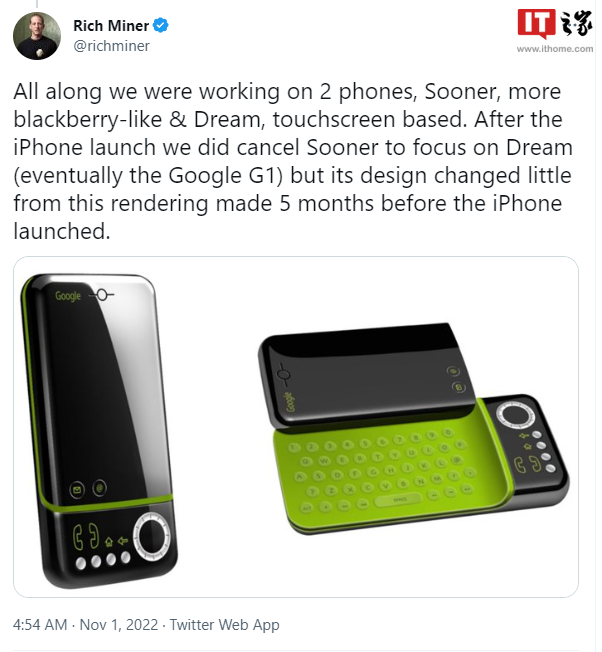Click the @ icon on the upright phone
This screenshot has height=652, width=602.
101,488
